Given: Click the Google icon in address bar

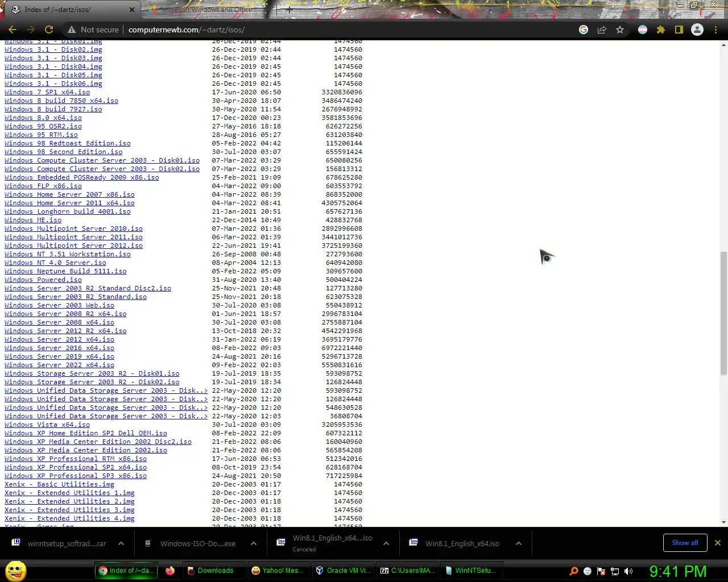Looking at the screenshot, I should [584, 30].
